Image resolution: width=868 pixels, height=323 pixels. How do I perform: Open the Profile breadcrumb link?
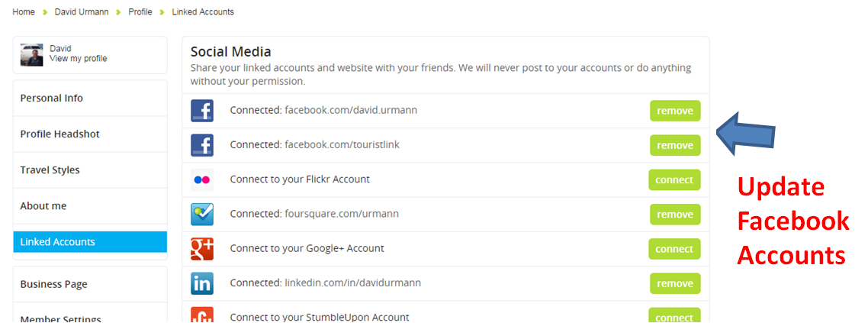point(140,11)
